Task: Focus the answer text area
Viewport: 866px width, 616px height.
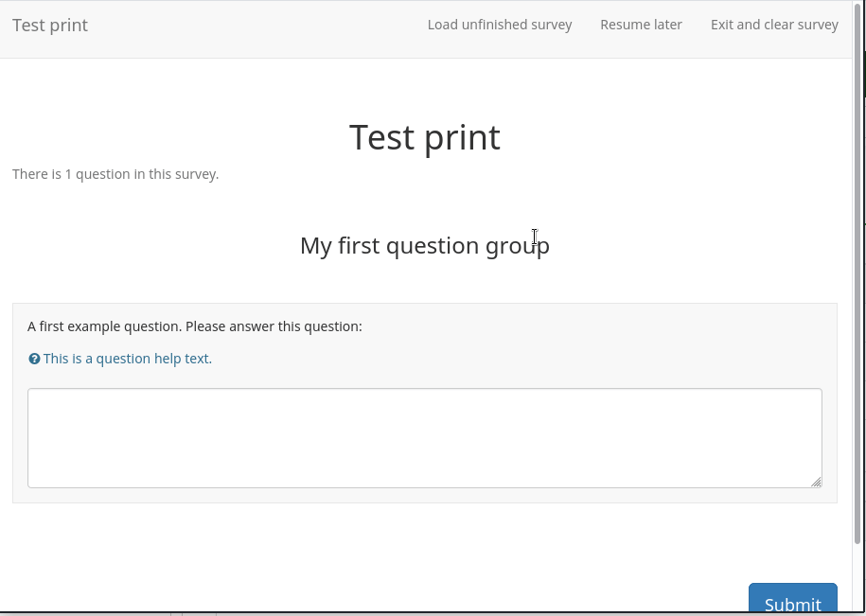Action: pyautogui.click(x=424, y=437)
